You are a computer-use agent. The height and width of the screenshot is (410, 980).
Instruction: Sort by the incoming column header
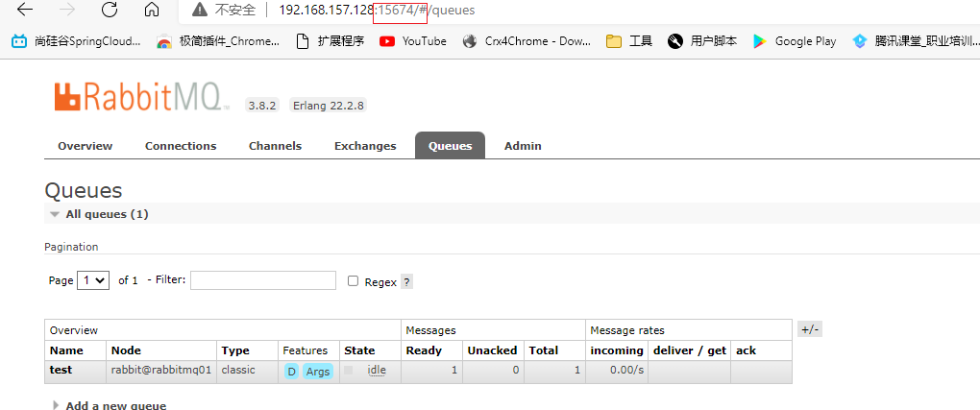click(617, 350)
